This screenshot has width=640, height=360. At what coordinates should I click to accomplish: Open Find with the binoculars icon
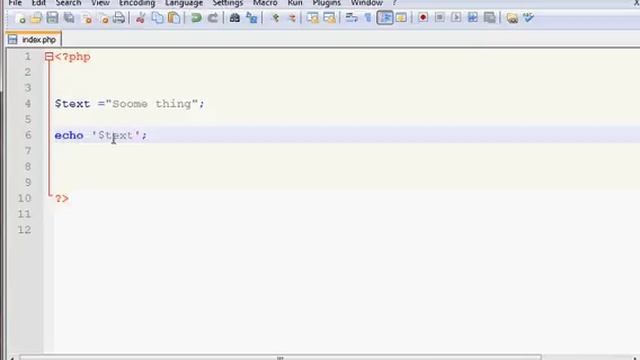pyautogui.click(x=234, y=18)
